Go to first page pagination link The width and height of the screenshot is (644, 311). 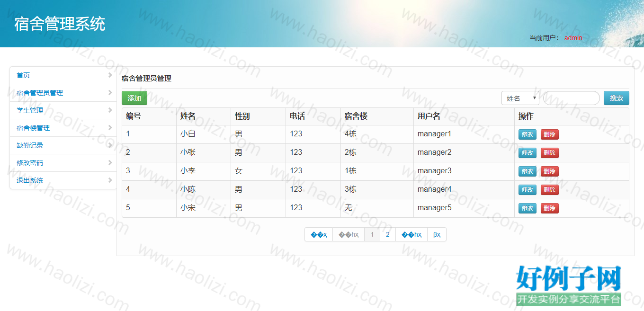(x=319, y=235)
